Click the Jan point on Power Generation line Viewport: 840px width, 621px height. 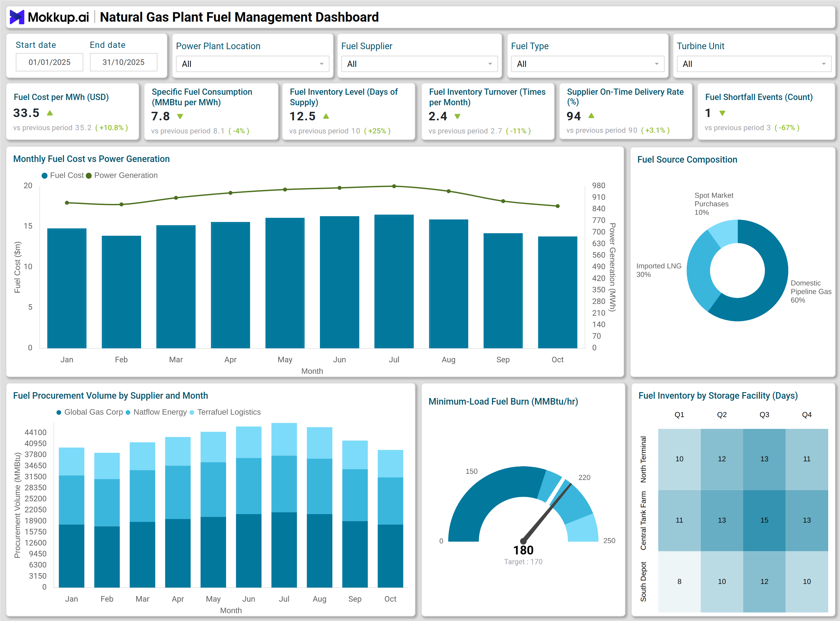click(x=67, y=203)
